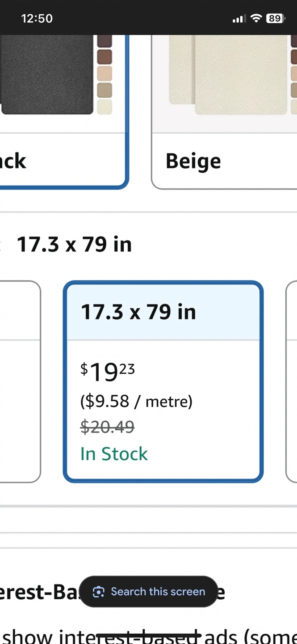Tap the peach swatch on the black card

(105, 73)
